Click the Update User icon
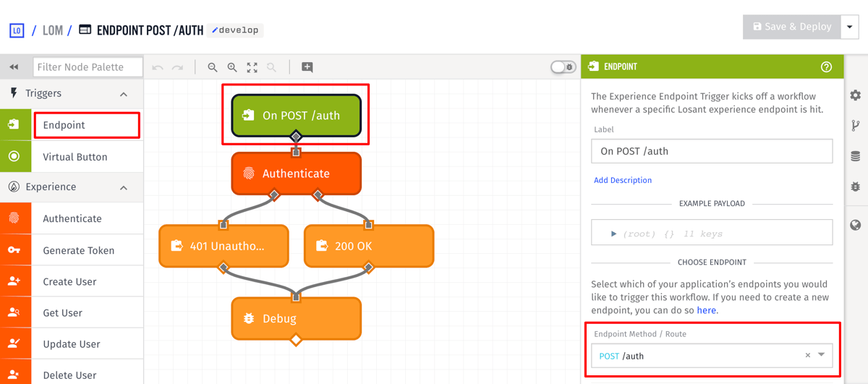 14,344
